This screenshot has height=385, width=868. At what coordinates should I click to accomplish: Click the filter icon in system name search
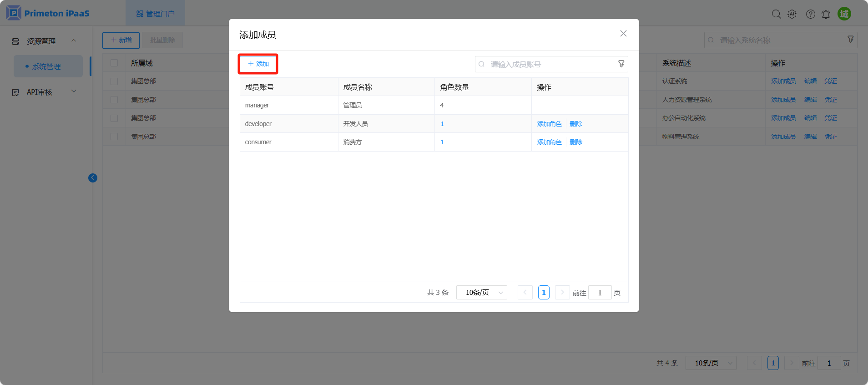pyautogui.click(x=850, y=40)
